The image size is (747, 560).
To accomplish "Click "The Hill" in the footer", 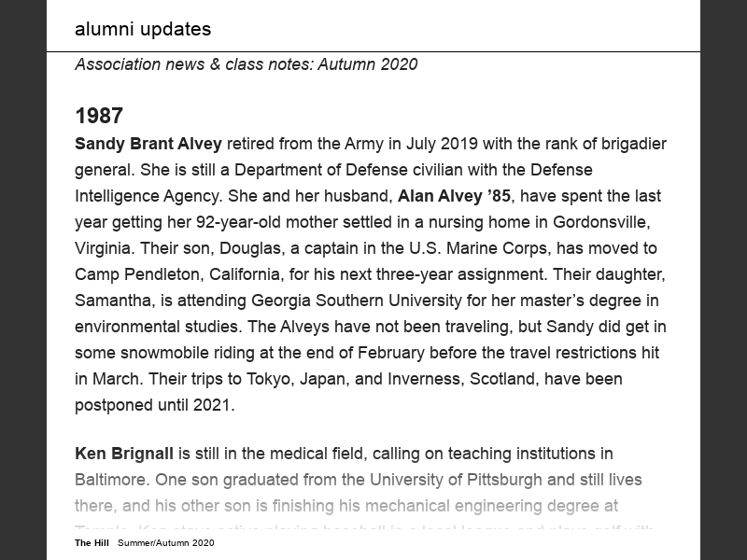I will click(92, 542).
